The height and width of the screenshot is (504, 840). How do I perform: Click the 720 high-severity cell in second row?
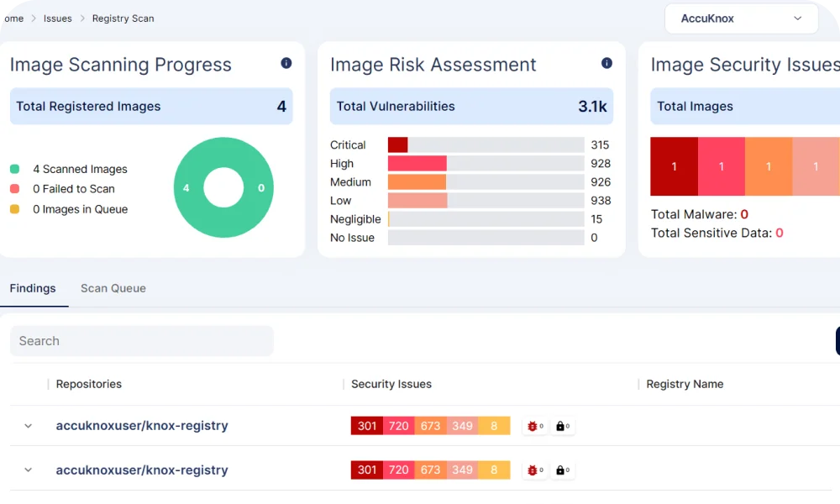tap(399, 470)
